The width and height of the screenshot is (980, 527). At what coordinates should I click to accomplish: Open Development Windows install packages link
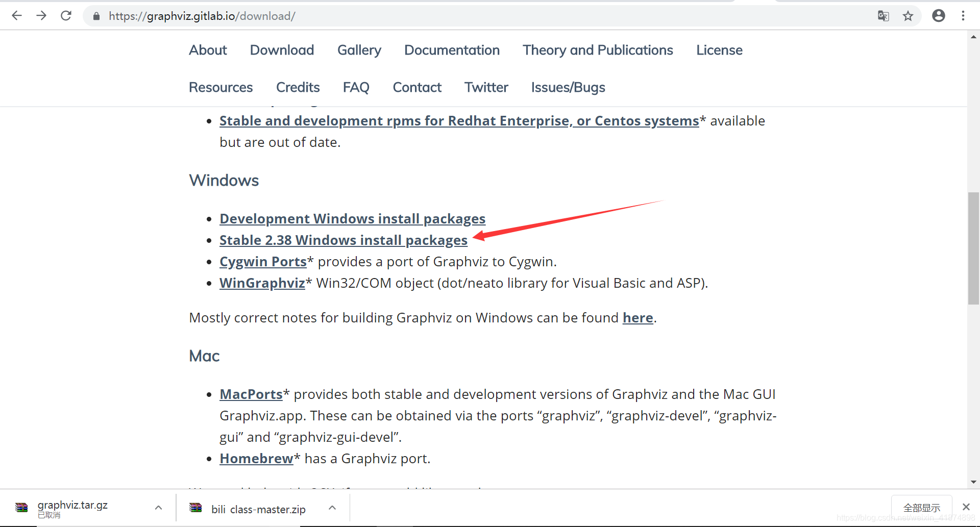click(352, 219)
